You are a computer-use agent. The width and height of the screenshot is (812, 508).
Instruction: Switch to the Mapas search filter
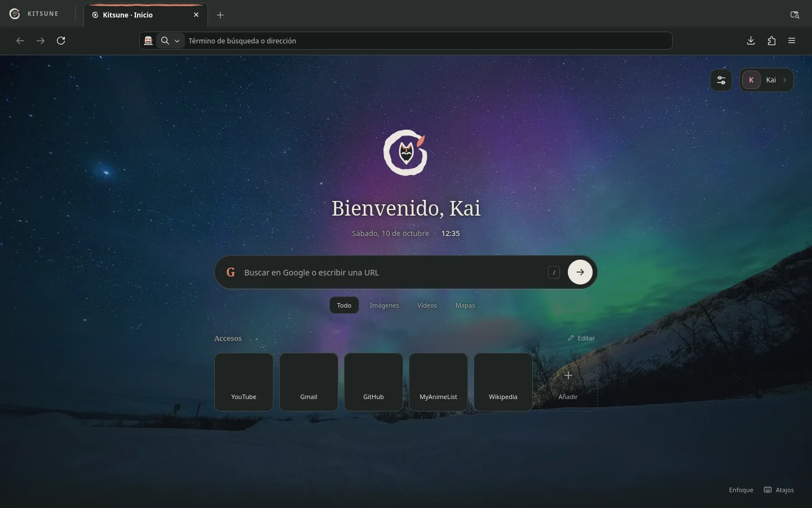pos(465,305)
